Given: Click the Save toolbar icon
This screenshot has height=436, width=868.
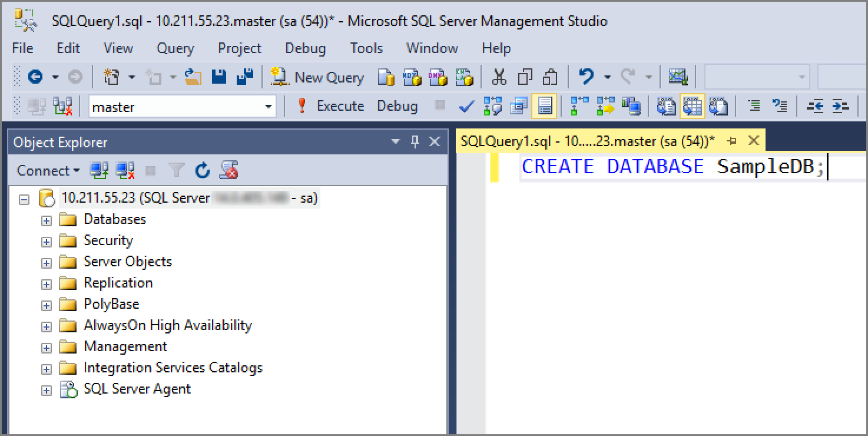Looking at the screenshot, I should (218, 77).
